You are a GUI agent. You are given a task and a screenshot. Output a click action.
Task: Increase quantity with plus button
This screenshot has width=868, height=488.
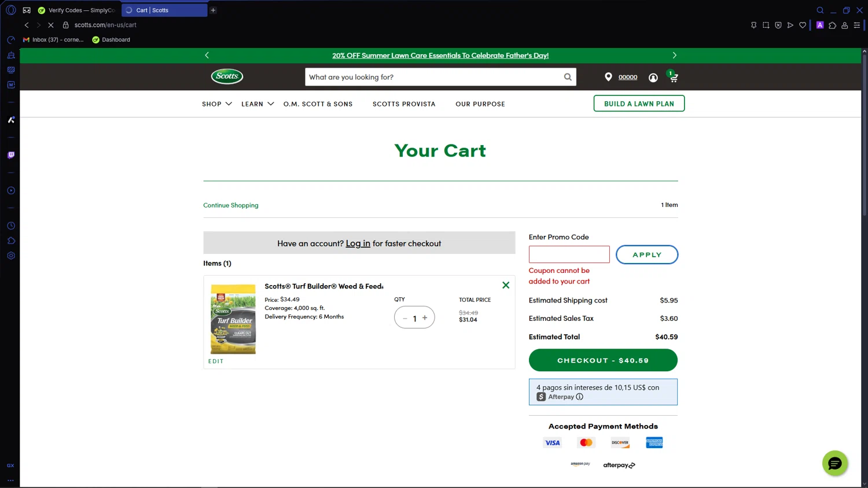425,317
